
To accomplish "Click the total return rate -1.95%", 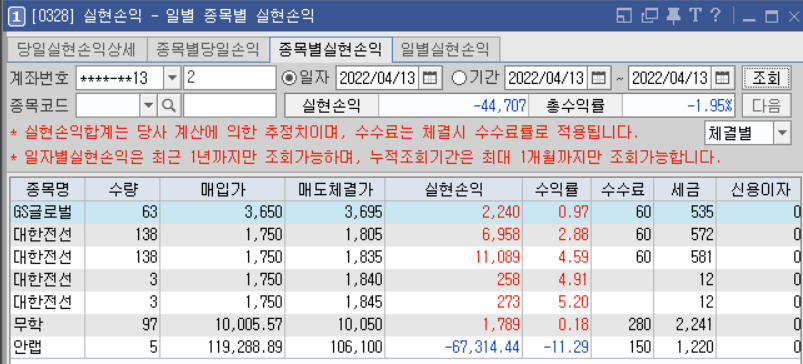I will click(710, 106).
